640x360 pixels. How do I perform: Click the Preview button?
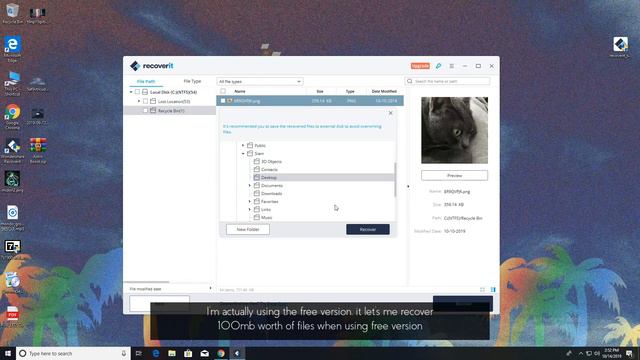tap(454, 176)
